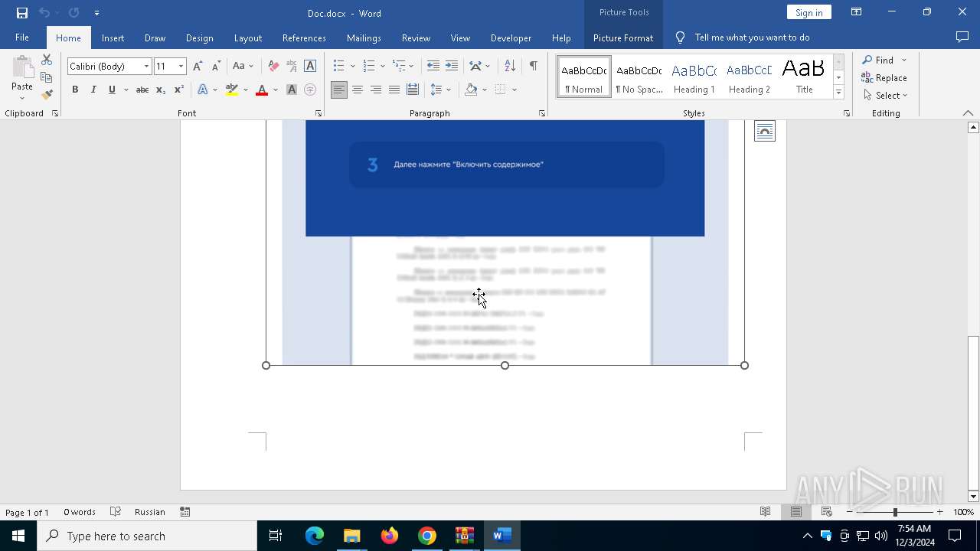
Task: Click the Windows search box
Action: pyautogui.click(x=147, y=536)
